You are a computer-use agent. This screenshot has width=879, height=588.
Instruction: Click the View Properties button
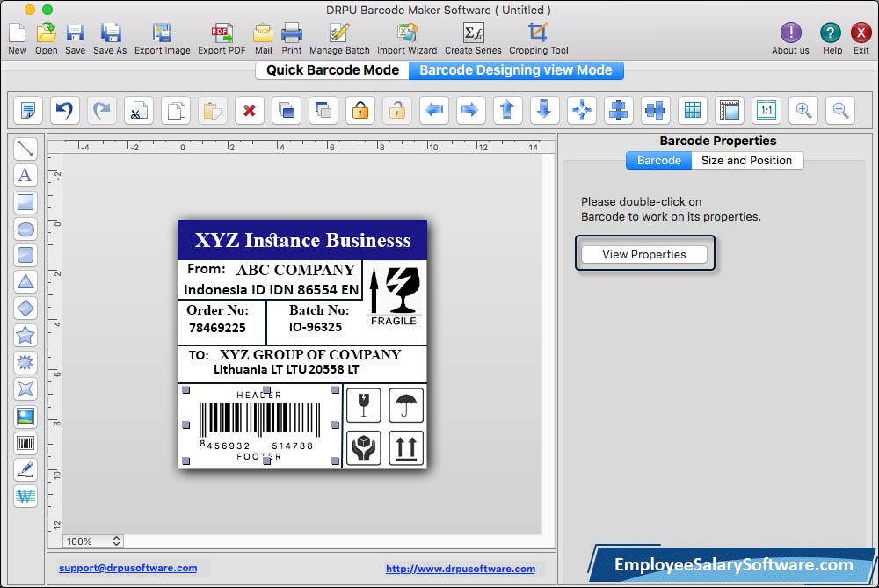point(644,254)
